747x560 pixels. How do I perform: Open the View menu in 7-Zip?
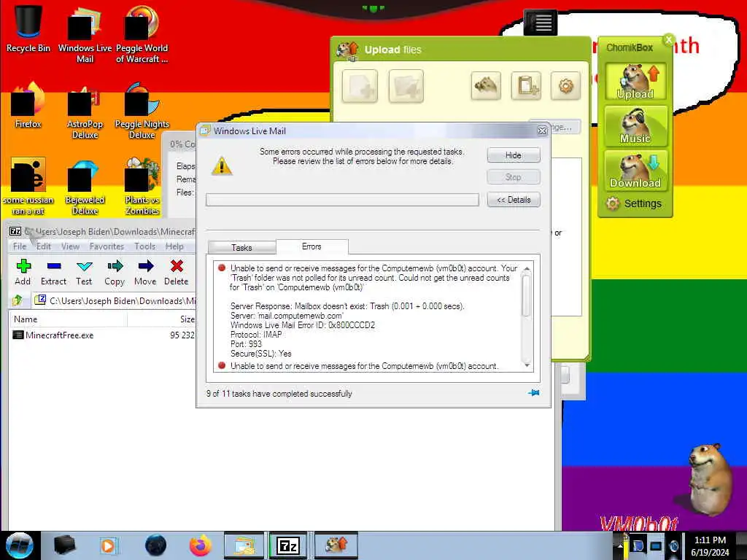(70, 246)
